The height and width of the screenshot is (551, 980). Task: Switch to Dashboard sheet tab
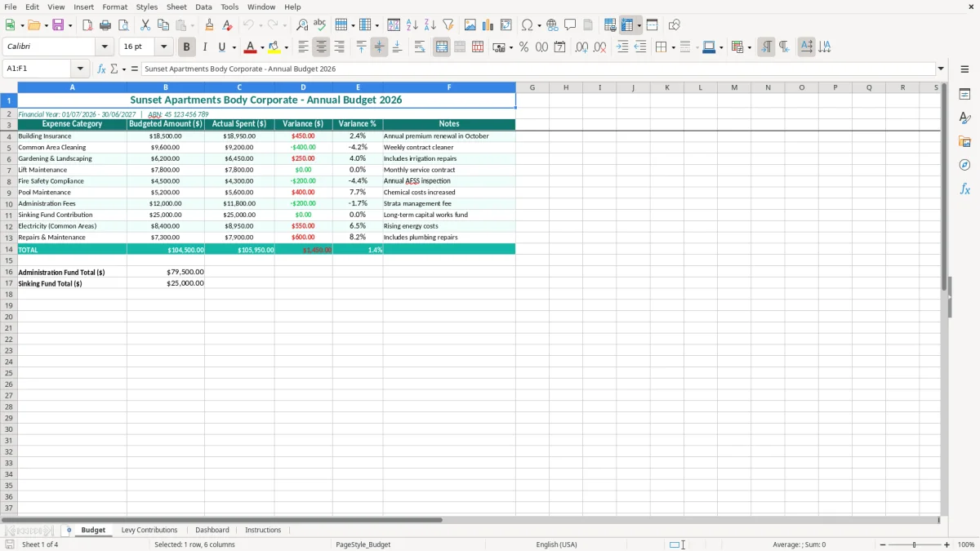[x=212, y=531]
